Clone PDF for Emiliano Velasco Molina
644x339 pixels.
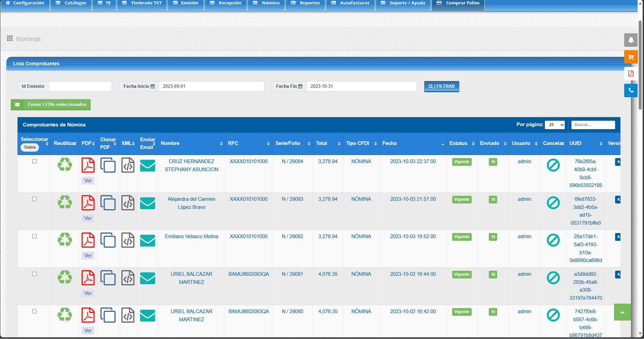point(108,240)
